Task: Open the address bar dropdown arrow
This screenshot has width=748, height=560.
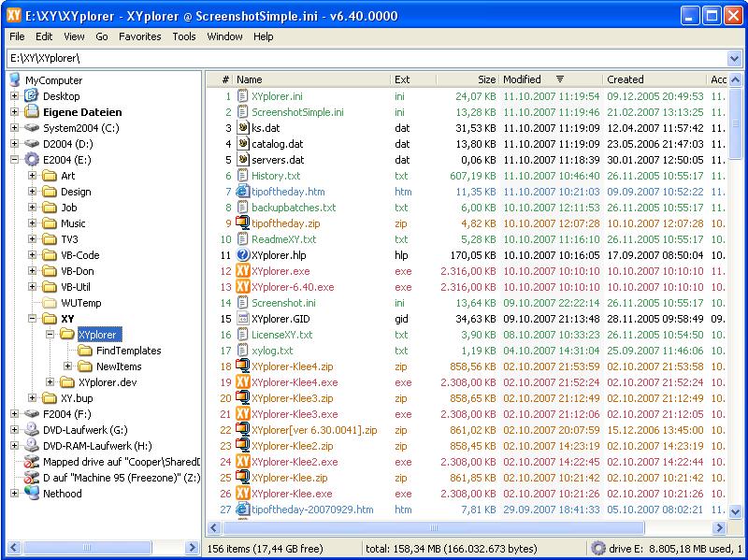Action: pyautogui.click(x=734, y=59)
